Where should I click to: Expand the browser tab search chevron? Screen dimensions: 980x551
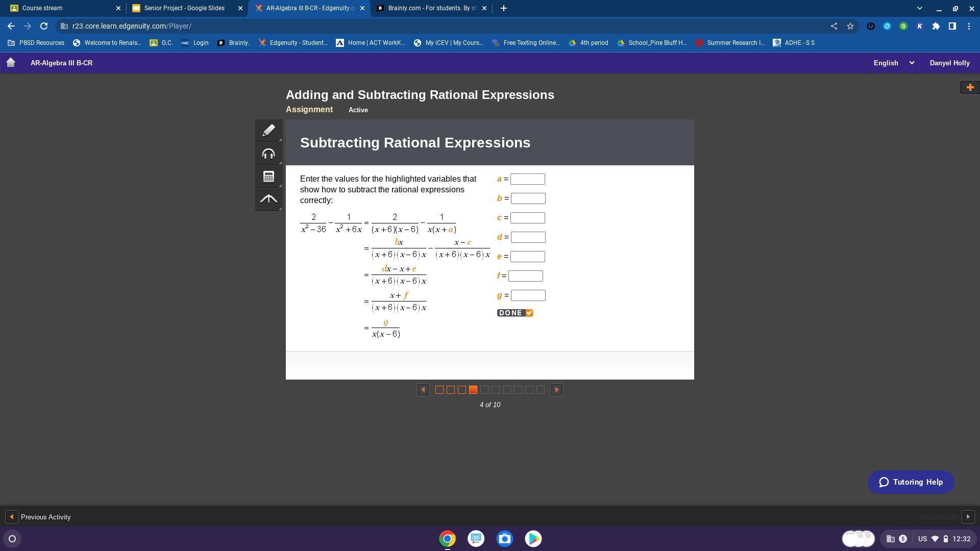click(x=920, y=8)
